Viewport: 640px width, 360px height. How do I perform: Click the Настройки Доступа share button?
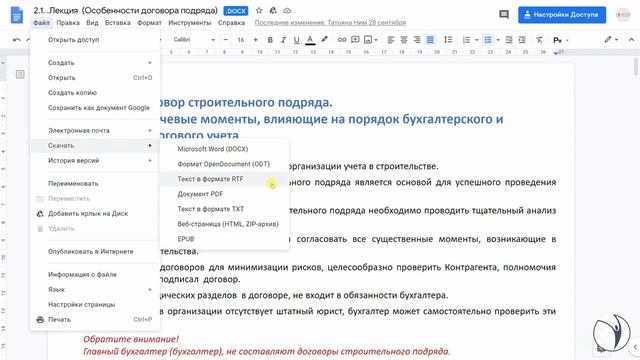tap(562, 15)
